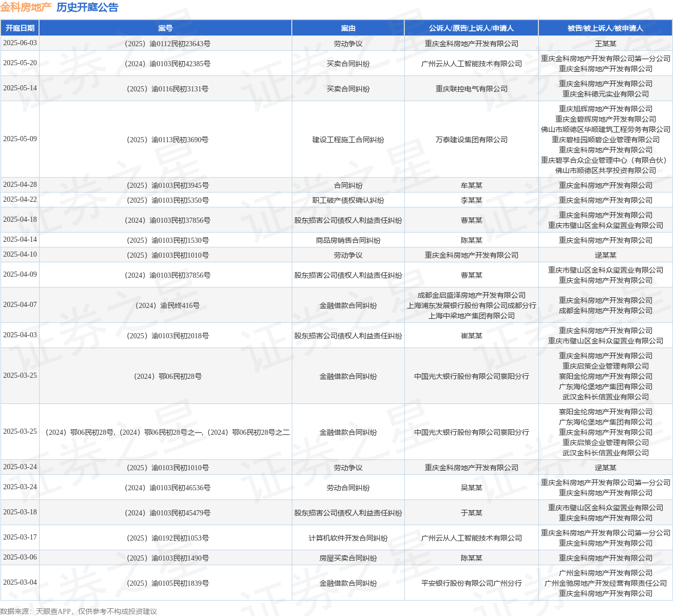This screenshot has width=673, height=616.
Task: Click plaintiff 上海中梁地产集团有限公司
Action: pyautogui.click(x=472, y=316)
